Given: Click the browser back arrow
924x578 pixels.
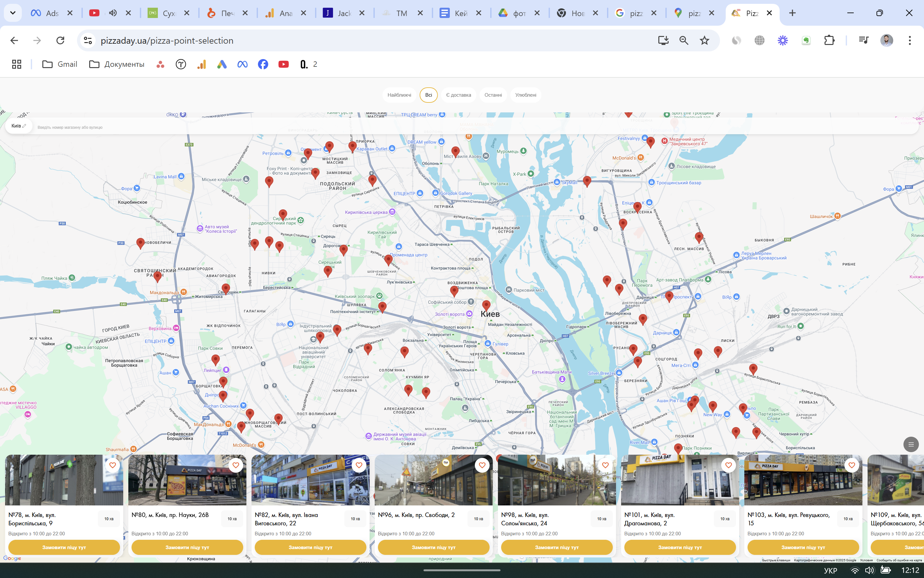Looking at the screenshot, I should [x=14, y=40].
